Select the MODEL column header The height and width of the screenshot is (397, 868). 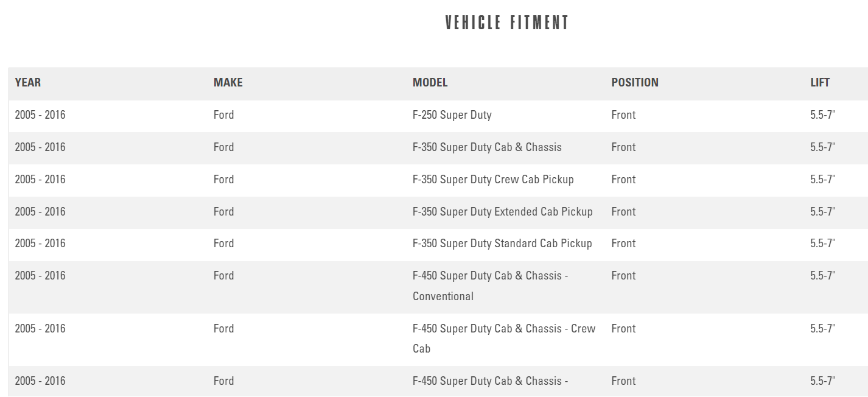pos(430,83)
